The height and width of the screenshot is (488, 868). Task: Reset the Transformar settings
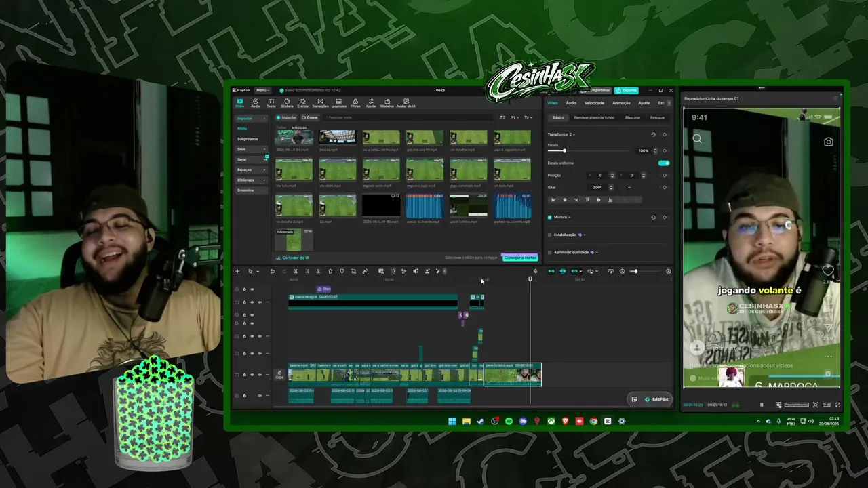(x=653, y=134)
